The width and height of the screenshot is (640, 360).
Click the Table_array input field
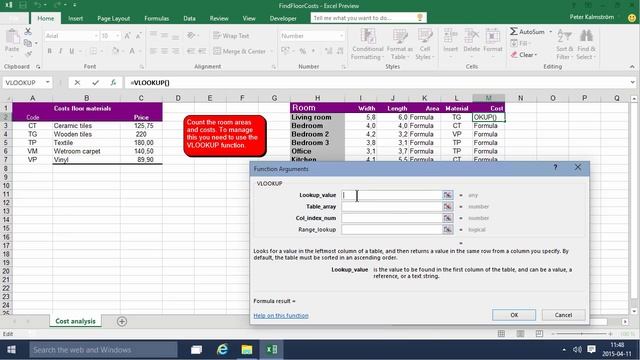(x=392, y=207)
